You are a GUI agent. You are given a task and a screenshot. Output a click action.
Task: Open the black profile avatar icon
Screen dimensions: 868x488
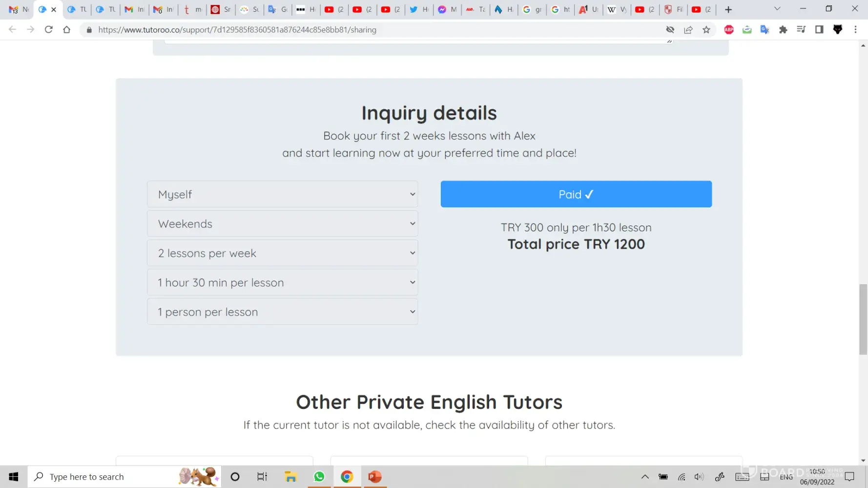(x=838, y=30)
